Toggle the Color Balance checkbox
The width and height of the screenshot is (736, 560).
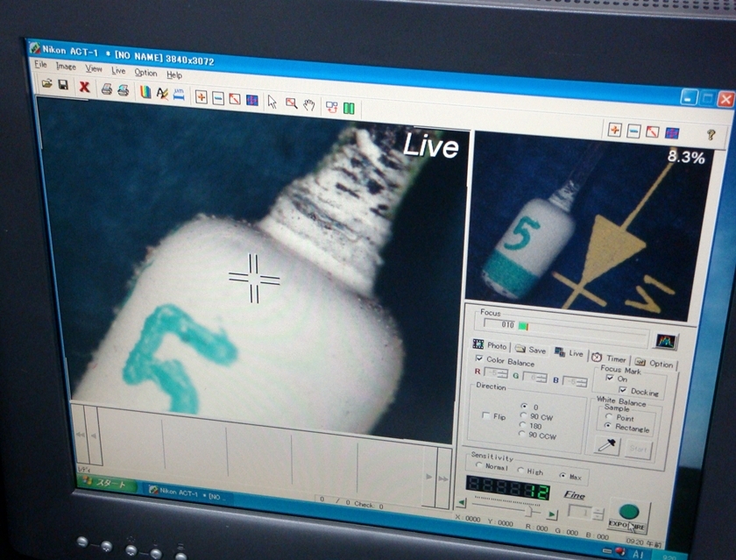click(478, 358)
